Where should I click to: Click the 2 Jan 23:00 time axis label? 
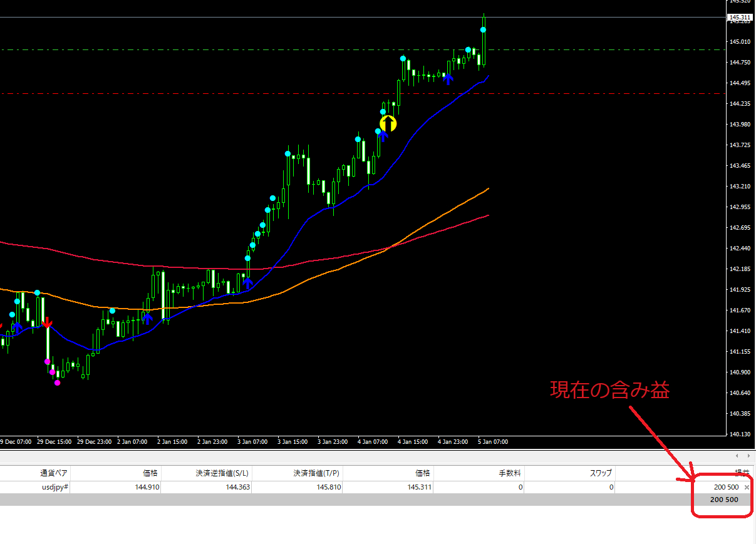(x=212, y=442)
